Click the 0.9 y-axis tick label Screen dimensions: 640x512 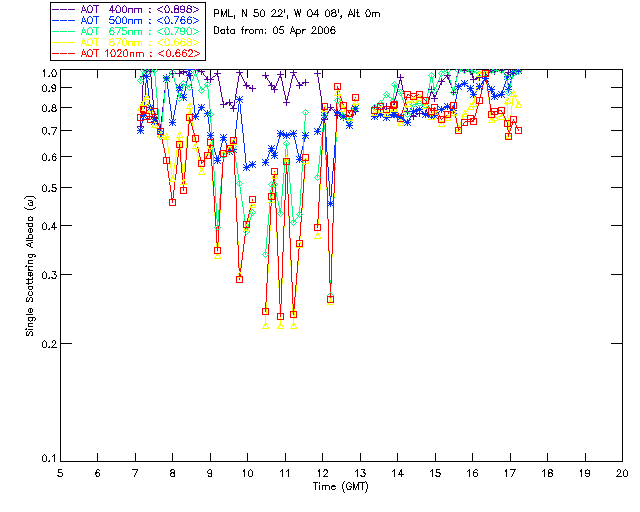[x=49, y=88]
